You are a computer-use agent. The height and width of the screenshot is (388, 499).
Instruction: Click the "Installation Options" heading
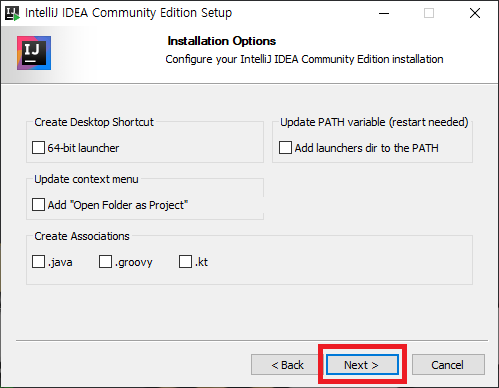tap(222, 41)
